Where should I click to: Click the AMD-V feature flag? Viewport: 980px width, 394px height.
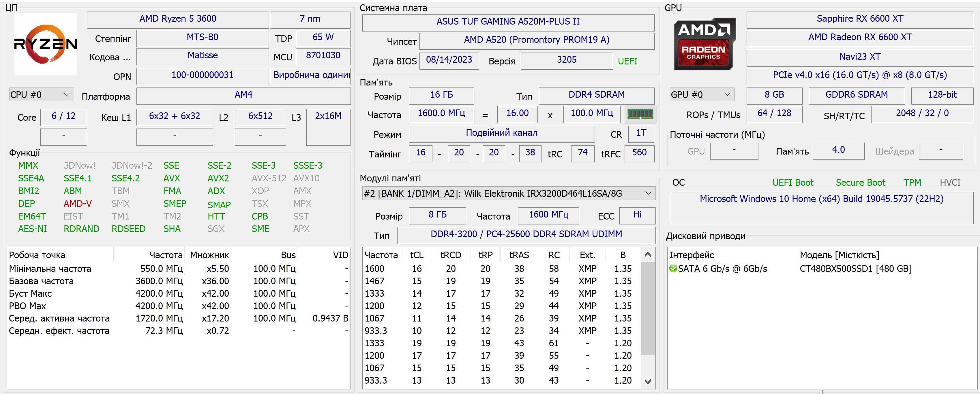pyautogui.click(x=78, y=203)
